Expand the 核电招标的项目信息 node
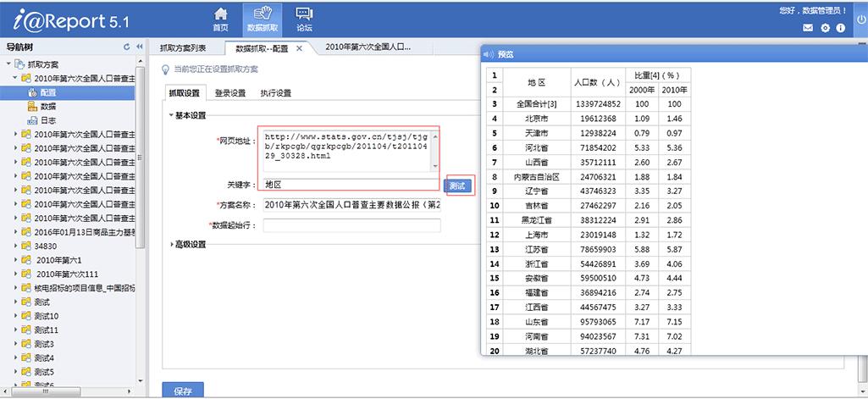 click(15, 288)
